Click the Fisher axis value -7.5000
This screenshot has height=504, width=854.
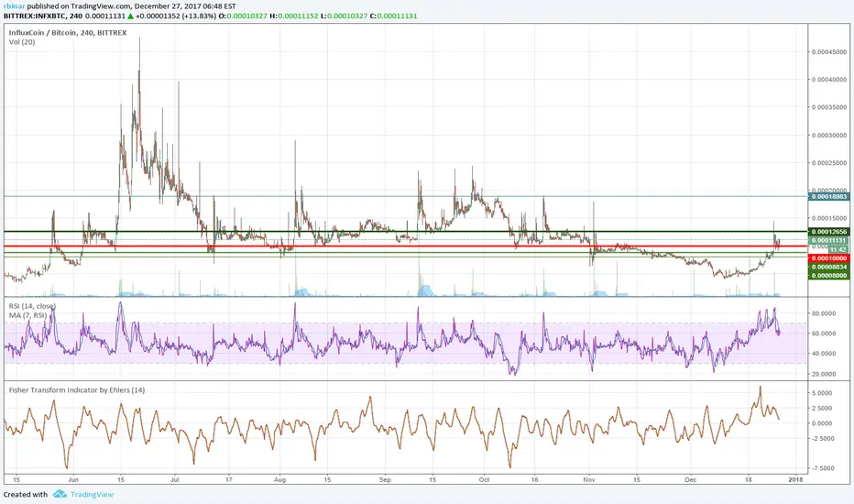pyautogui.click(x=822, y=468)
